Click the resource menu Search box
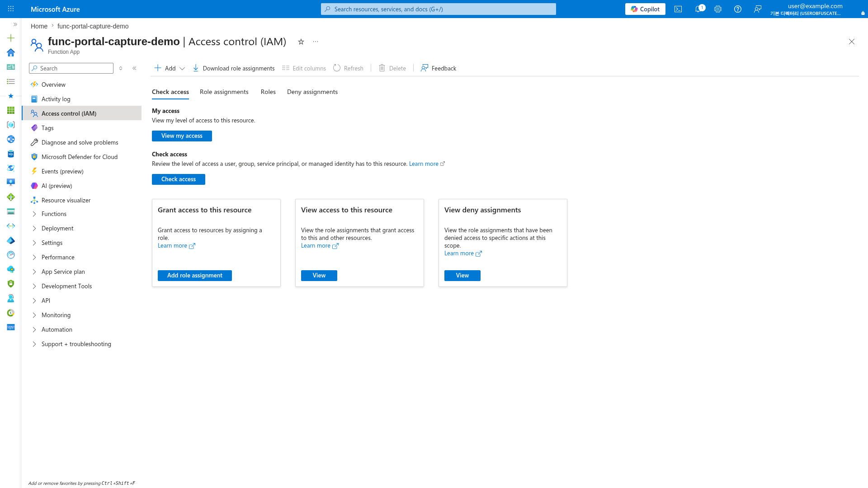 tap(71, 68)
